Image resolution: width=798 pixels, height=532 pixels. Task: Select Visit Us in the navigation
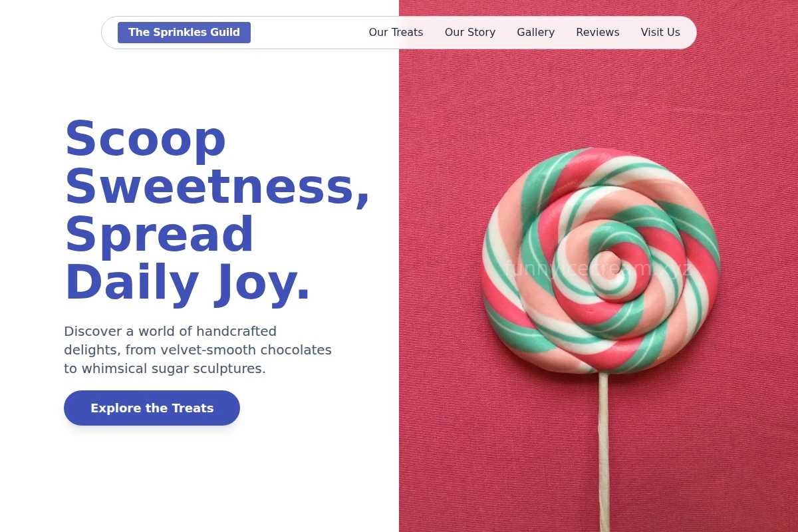click(x=660, y=33)
